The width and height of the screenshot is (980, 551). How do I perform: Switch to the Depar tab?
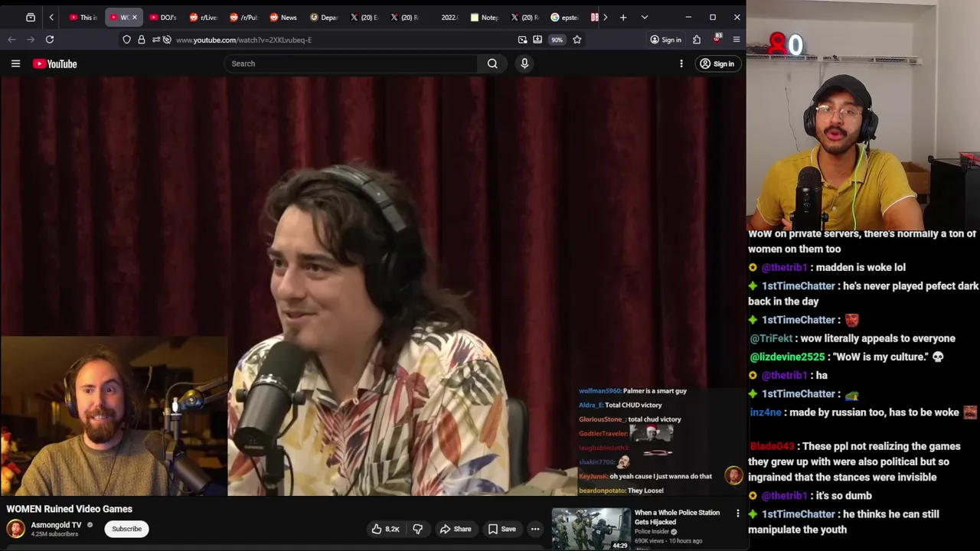point(324,17)
